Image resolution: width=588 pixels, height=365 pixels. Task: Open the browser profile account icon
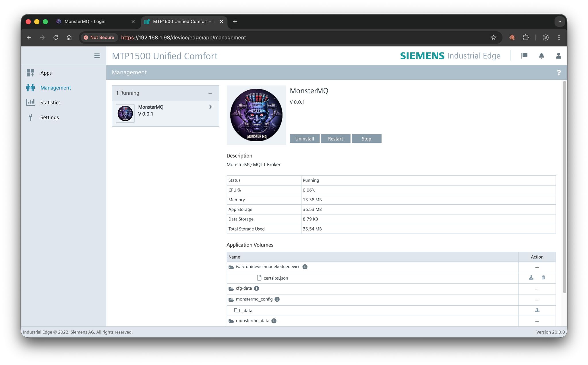tap(546, 38)
